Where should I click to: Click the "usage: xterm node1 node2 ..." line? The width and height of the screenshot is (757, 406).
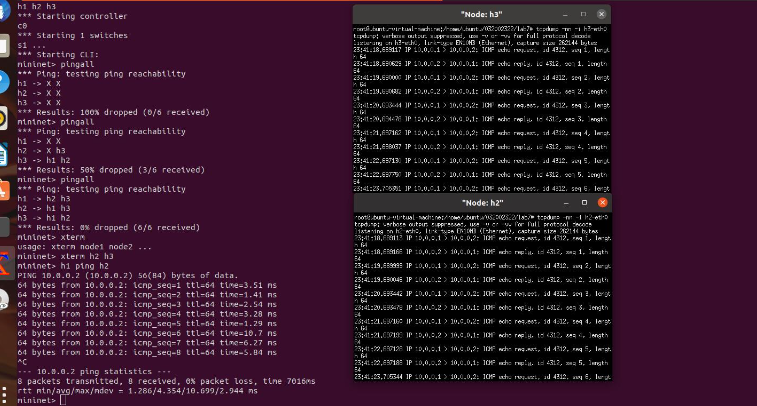[x=84, y=247]
